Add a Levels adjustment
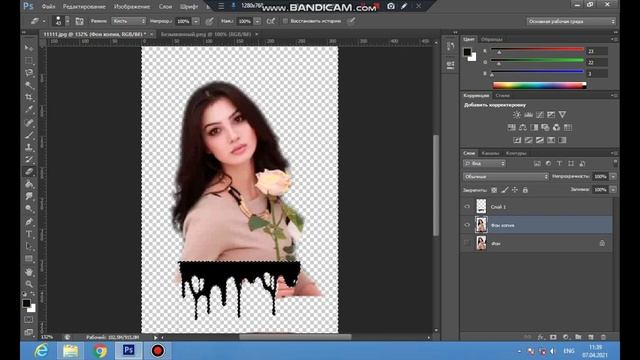Screen dimensions: 640x360 (x=528, y=115)
